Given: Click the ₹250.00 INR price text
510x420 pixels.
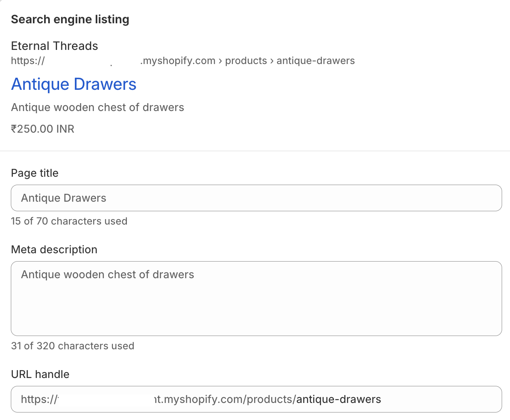Looking at the screenshot, I should [x=43, y=129].
